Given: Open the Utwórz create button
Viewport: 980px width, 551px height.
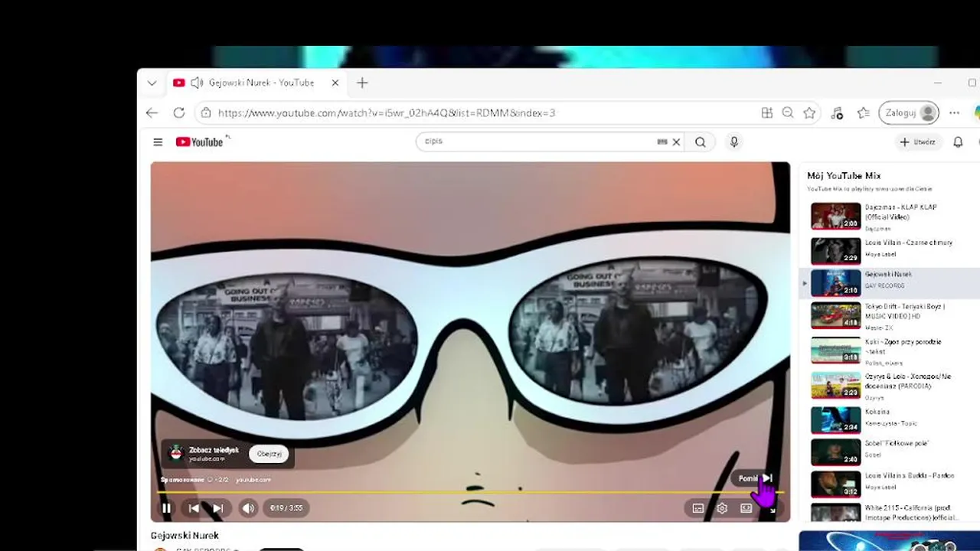Looking at the screenshot, I should 917,142.
